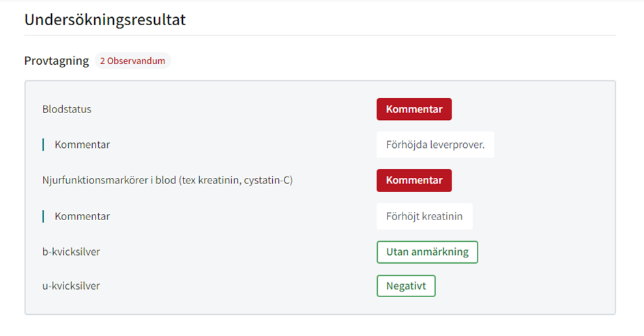Click the Undersökningsresultat heading
This screenshot has width=644, height=336.
(x=105, y=20)
